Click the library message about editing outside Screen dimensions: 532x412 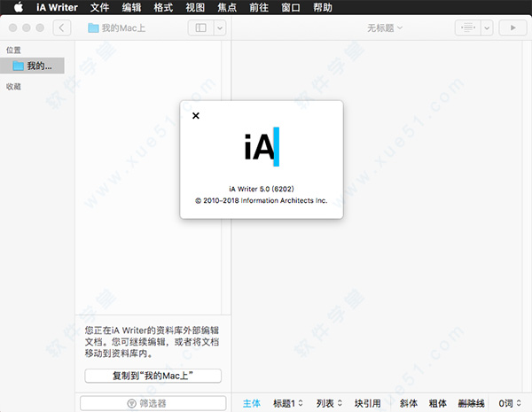(152, 342)
